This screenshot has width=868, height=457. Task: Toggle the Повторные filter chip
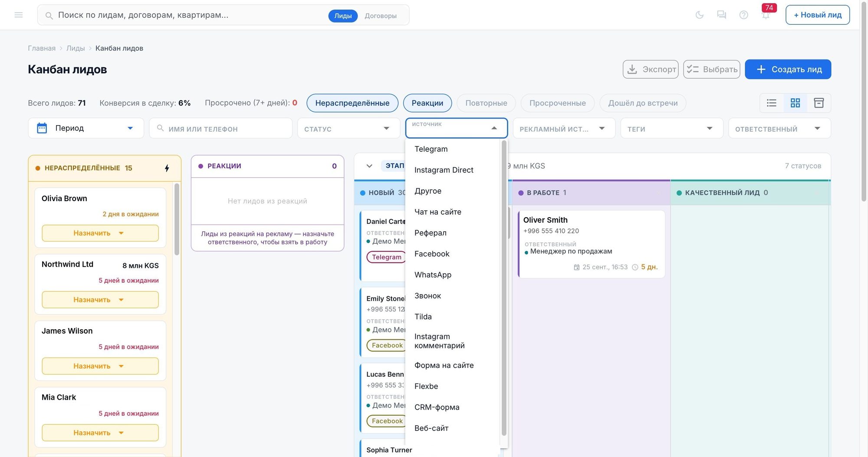486,103
